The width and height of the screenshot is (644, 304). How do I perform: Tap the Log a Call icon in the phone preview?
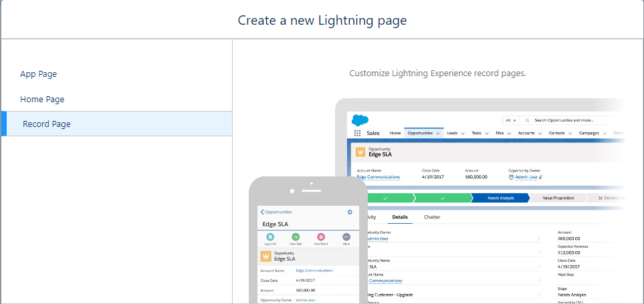click(270, 237)
